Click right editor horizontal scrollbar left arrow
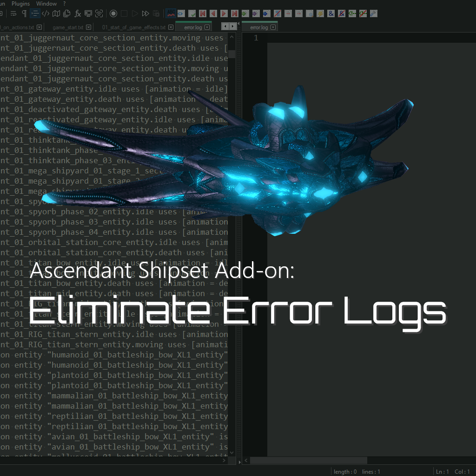Screen dimensions: 476x476 click(x=246, y=461)
